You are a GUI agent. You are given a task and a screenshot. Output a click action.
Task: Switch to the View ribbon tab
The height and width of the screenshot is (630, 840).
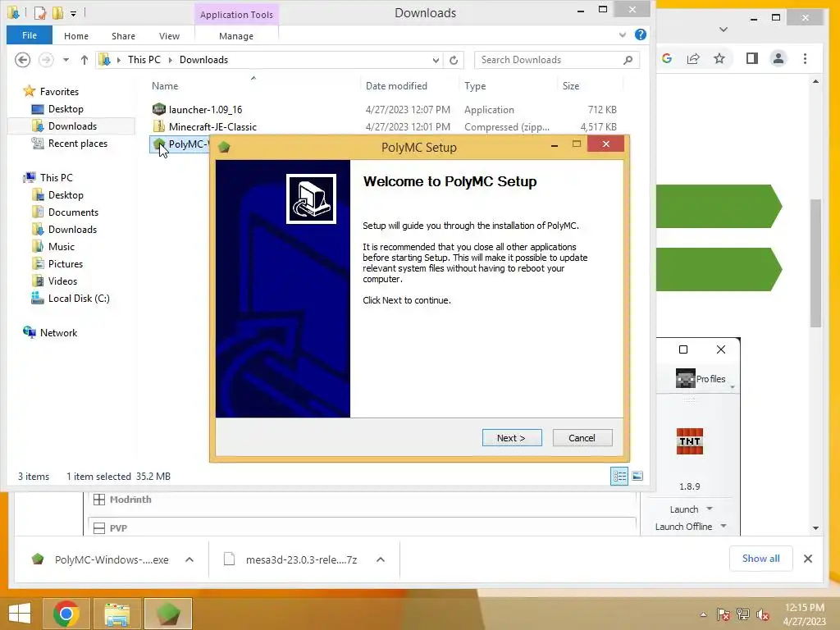pyautogui.click(x=169, y=36)
